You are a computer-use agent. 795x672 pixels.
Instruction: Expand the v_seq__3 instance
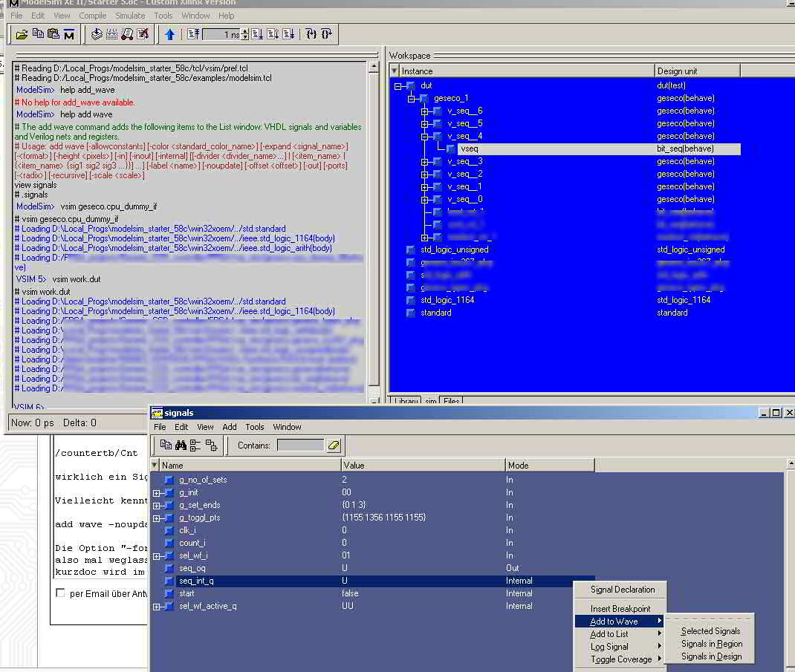coord(424,162)
